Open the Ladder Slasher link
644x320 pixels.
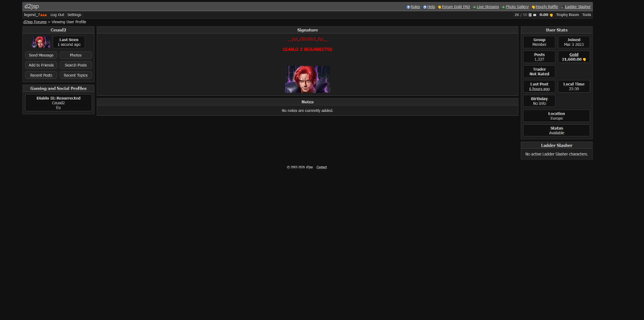[578, 7]
